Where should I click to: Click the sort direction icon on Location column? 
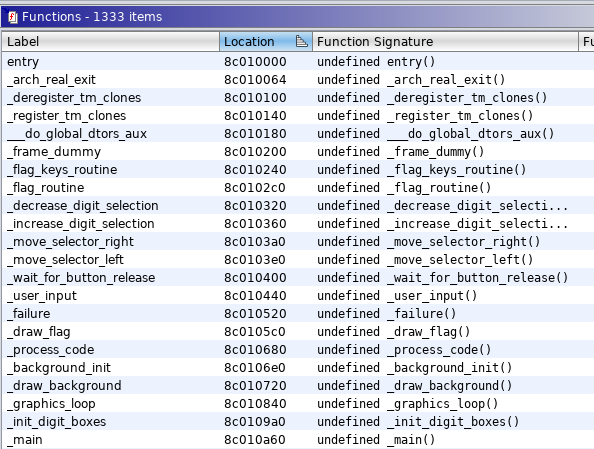[302, 41]
